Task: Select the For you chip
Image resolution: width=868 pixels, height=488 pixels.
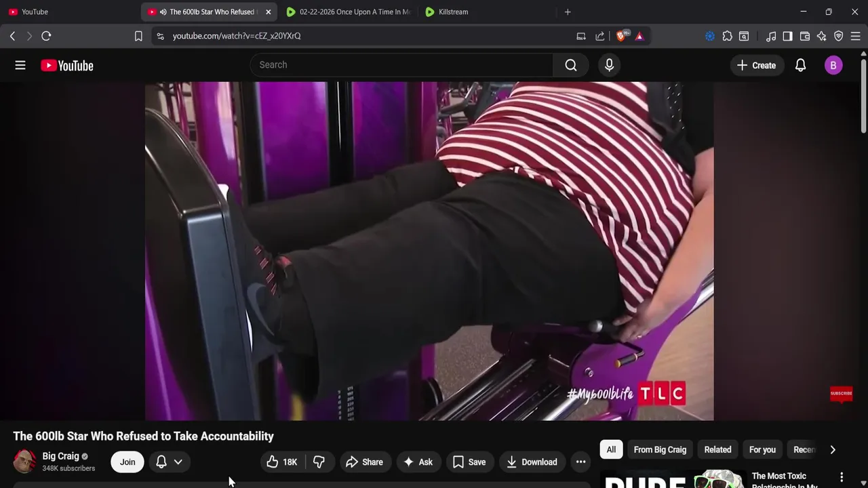Action: [762, 449]
